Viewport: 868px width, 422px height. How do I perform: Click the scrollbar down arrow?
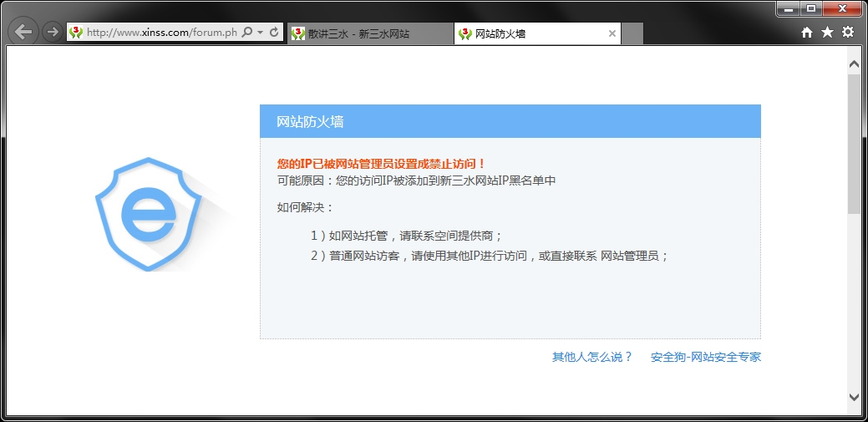[854, 397]
